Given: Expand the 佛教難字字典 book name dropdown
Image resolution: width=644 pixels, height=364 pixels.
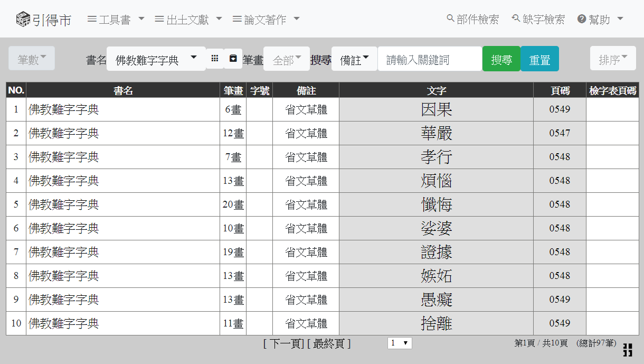Looking at the screenshot, I should coord(156,59).
